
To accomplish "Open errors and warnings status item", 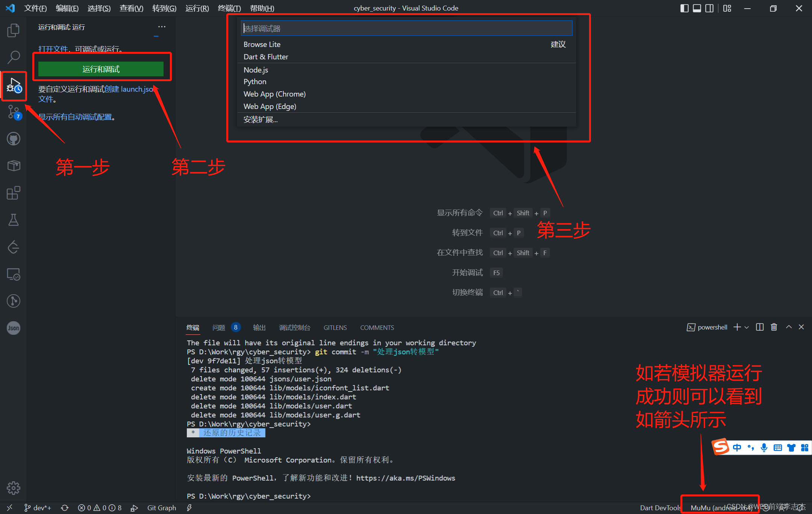I will coord(100,508).
